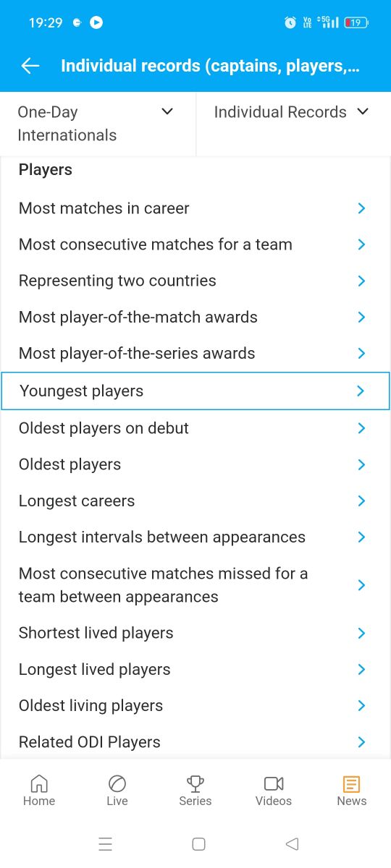Image resolution: width=391 pixels, height=868 pixels.
Task: Open Shortest lived players record
Action: pos(195,633)
